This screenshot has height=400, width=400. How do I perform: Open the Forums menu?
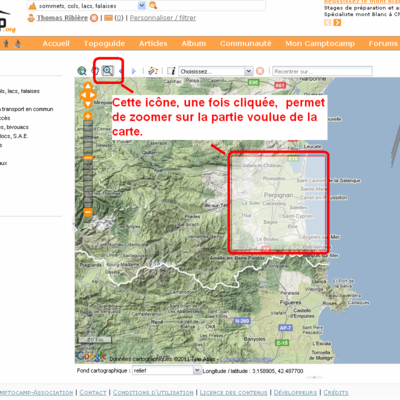click(x=383, y=43)
